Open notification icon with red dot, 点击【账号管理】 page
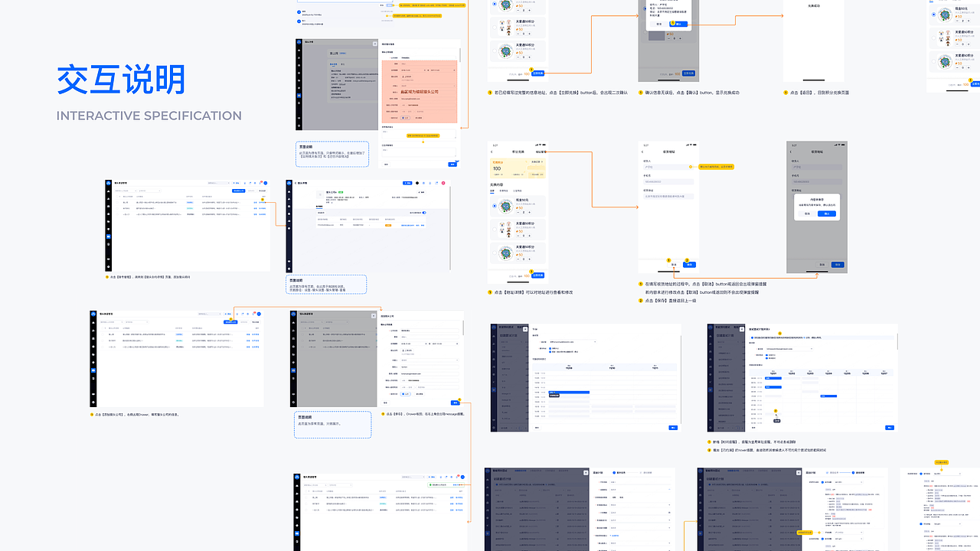The width and height of the screenshot is (980, 551). pyautogui.click(x=260, y=183)
